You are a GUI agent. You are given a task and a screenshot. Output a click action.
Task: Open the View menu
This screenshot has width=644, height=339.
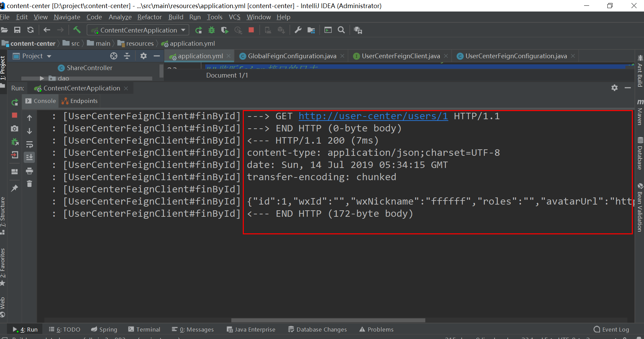tap(41, 17)
